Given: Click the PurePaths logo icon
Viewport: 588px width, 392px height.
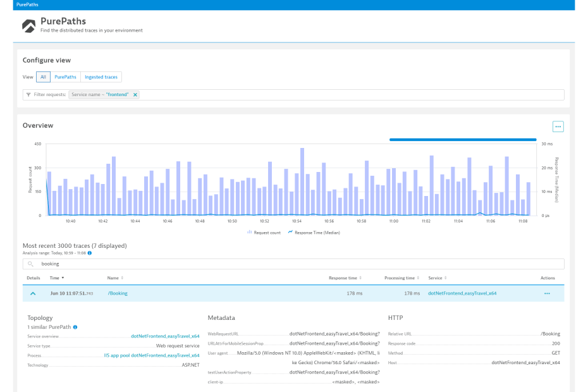Looking at the screenshot, I should pyautogui.click(x=29, y=25).
